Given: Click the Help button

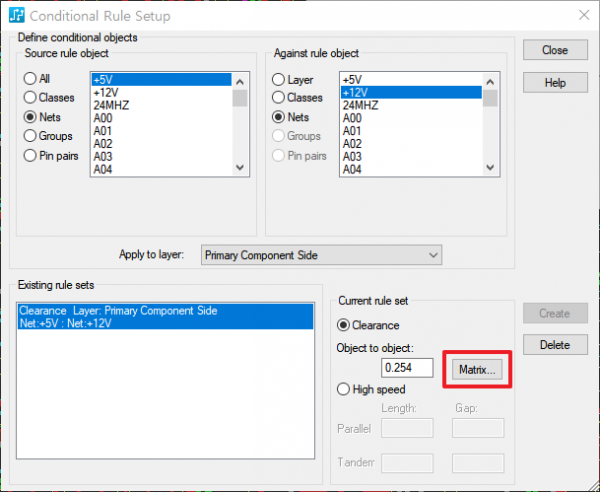Looking at the screenshot, I should tap(554, 83).
